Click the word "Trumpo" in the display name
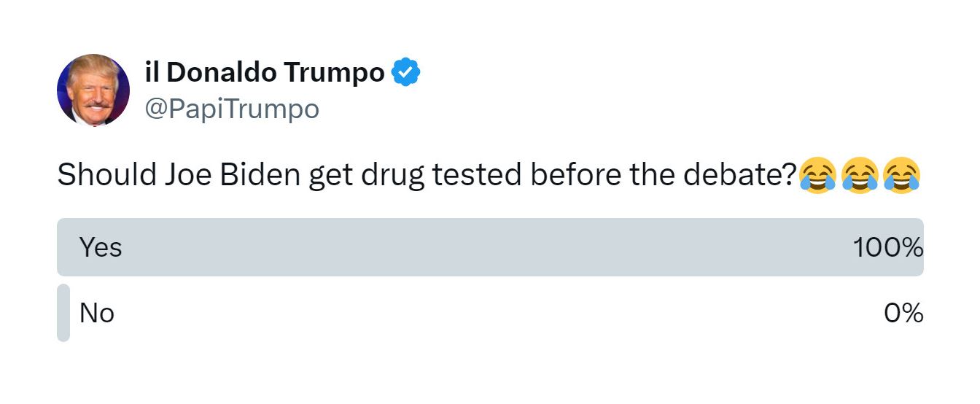 (333, 74)
